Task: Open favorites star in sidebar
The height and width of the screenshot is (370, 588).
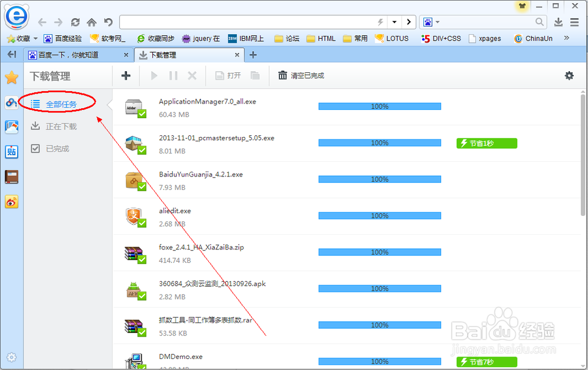Action: coord(12,78)
